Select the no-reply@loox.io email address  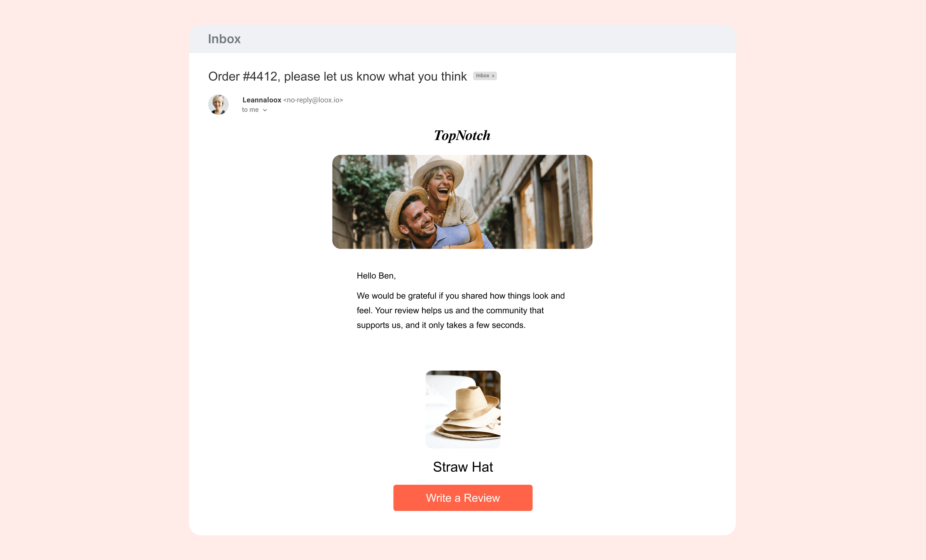click(x=313, y=100)
